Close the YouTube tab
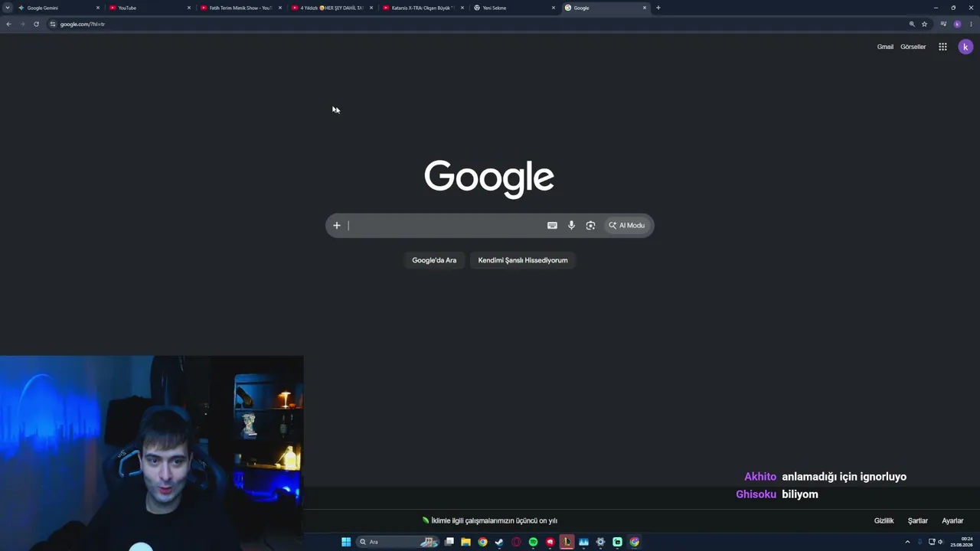980x551 pixels. (189, 8)
